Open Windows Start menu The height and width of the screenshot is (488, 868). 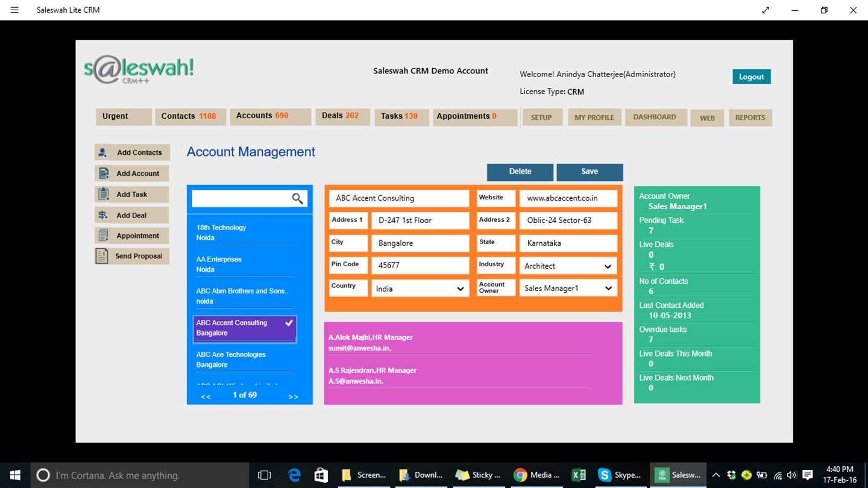pyautogui.click(x=15, y=475)
